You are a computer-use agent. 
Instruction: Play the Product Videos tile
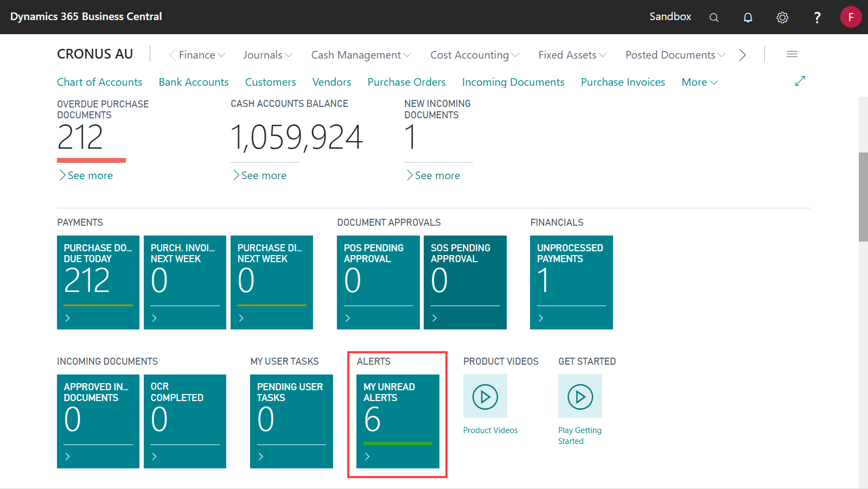[x=485, y=396]
